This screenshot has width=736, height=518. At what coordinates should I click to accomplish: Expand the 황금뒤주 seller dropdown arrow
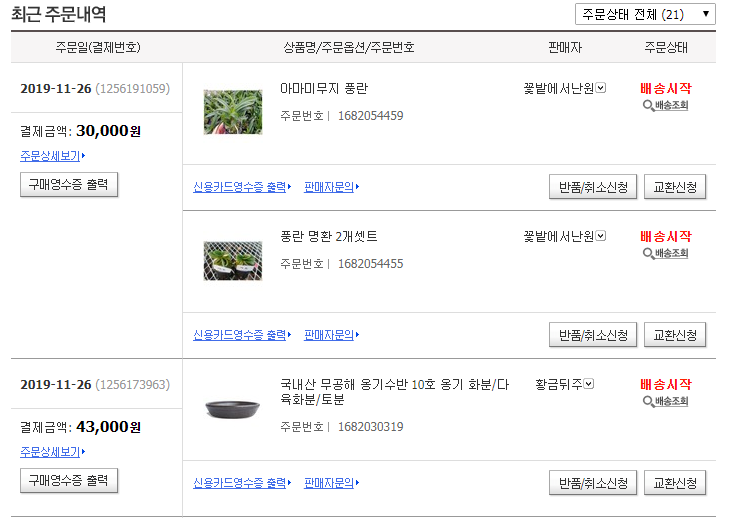pyautogui.click(x=589, y=384)
